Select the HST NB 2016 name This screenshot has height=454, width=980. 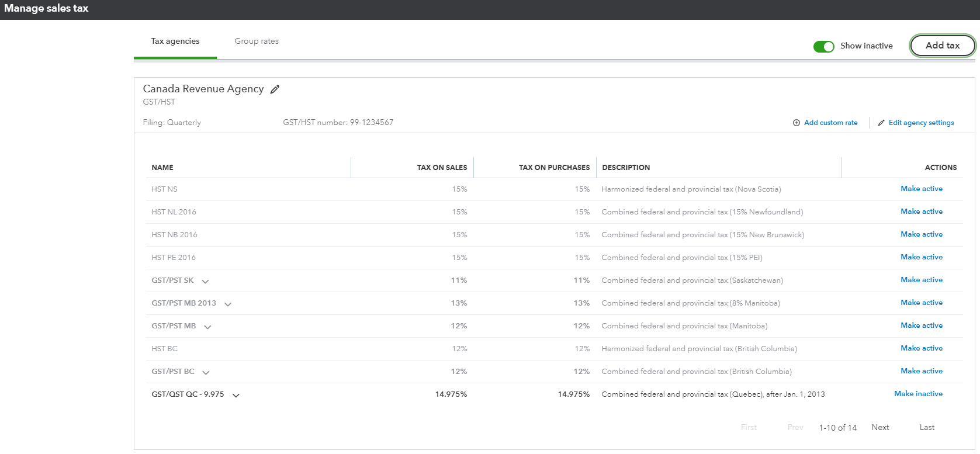tap(174, 235)
